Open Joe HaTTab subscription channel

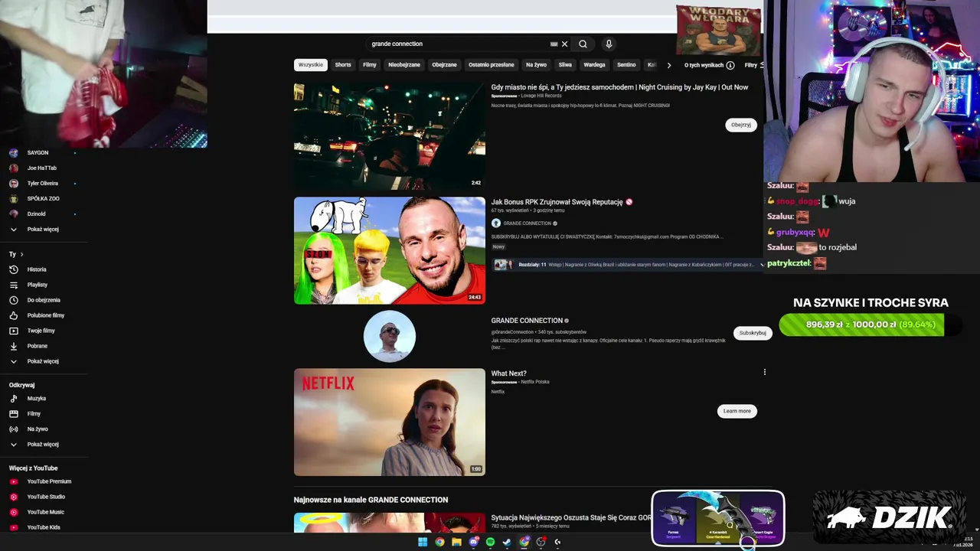pos(43,168)
